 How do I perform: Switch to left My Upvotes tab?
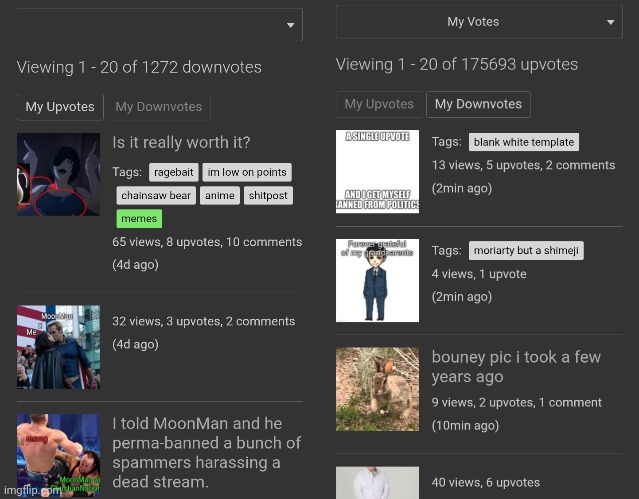pyautogui.click(x=60, y=107)
